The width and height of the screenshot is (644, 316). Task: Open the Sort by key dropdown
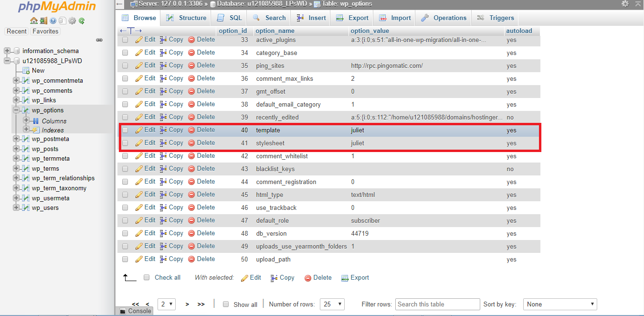[x=560, y=304]
